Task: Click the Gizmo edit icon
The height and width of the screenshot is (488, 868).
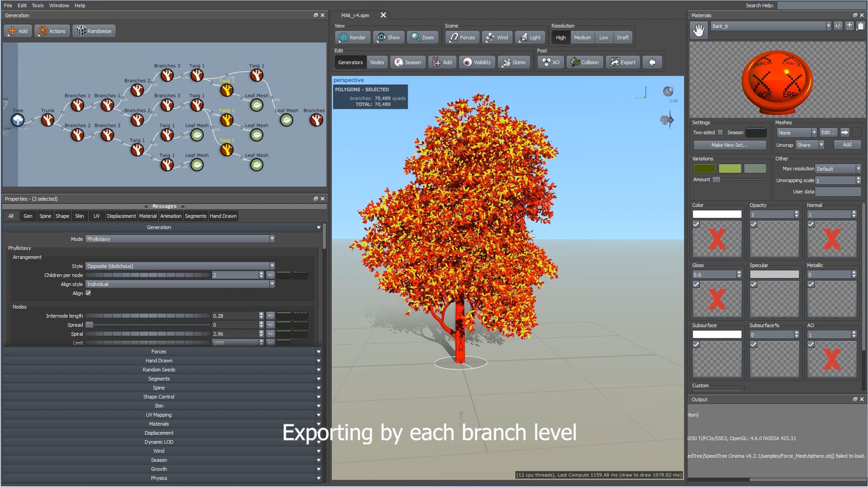Action: [x=514, y=62]
